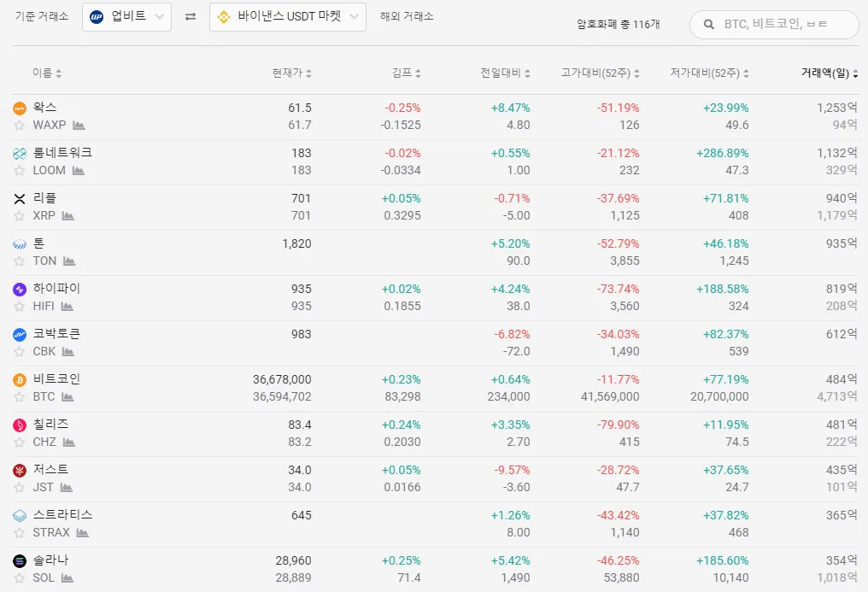The height and width of the screenshot is (592, 868).
Task: Click the Solana coin logo
Action: 20,561
